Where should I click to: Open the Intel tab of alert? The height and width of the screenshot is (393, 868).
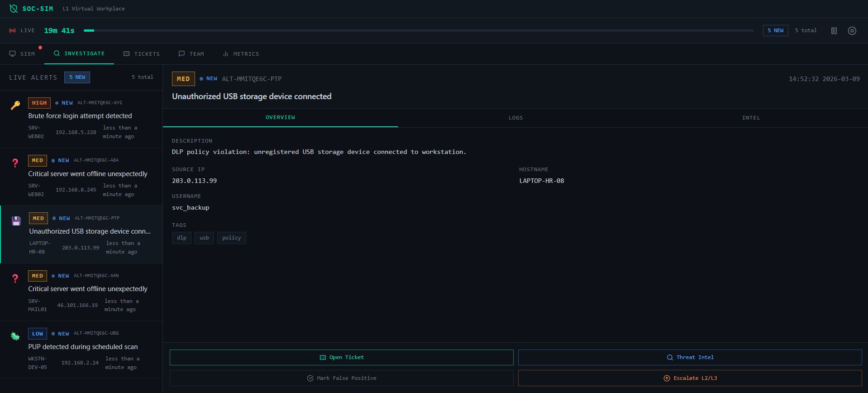751,118
